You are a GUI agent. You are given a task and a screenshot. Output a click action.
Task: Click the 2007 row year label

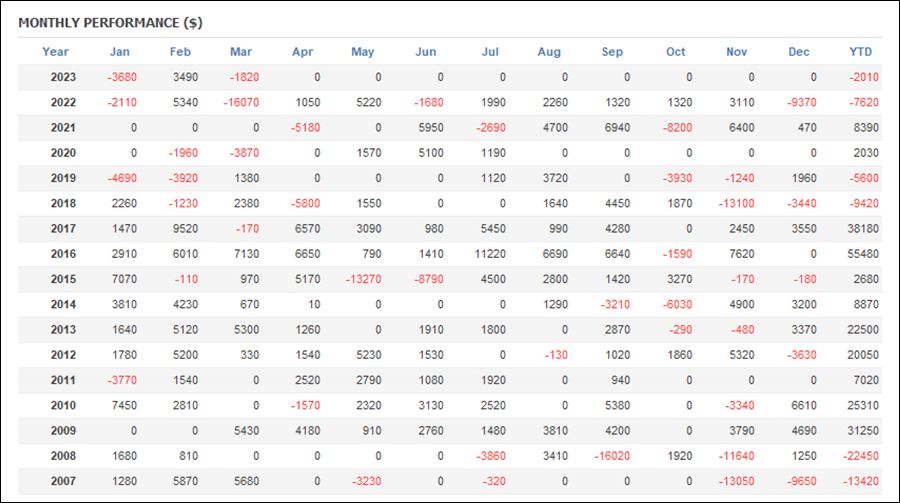63,481
